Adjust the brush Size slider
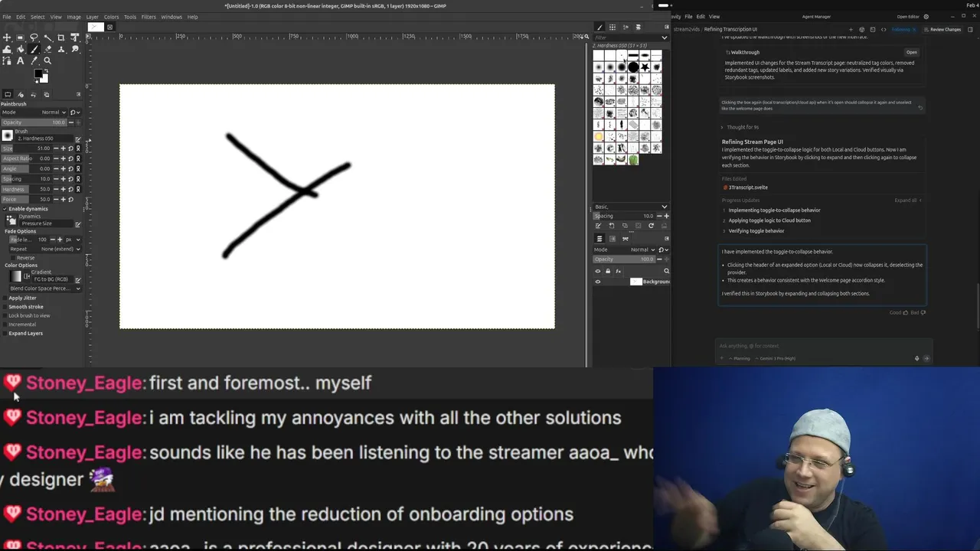This screenshot has height=551, width=980. 26,148
